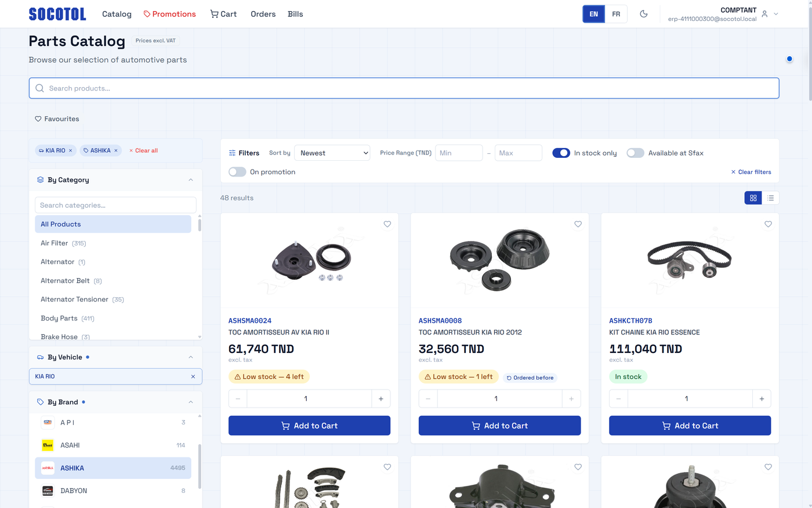Select ASHIKA brand row
Screen dimensions: 812x508
point(113,468)
